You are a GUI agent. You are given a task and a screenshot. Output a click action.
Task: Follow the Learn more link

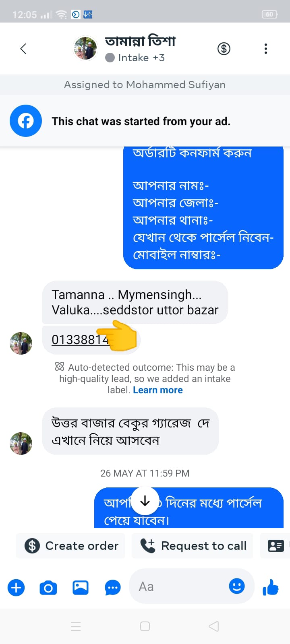coord(158,390)
